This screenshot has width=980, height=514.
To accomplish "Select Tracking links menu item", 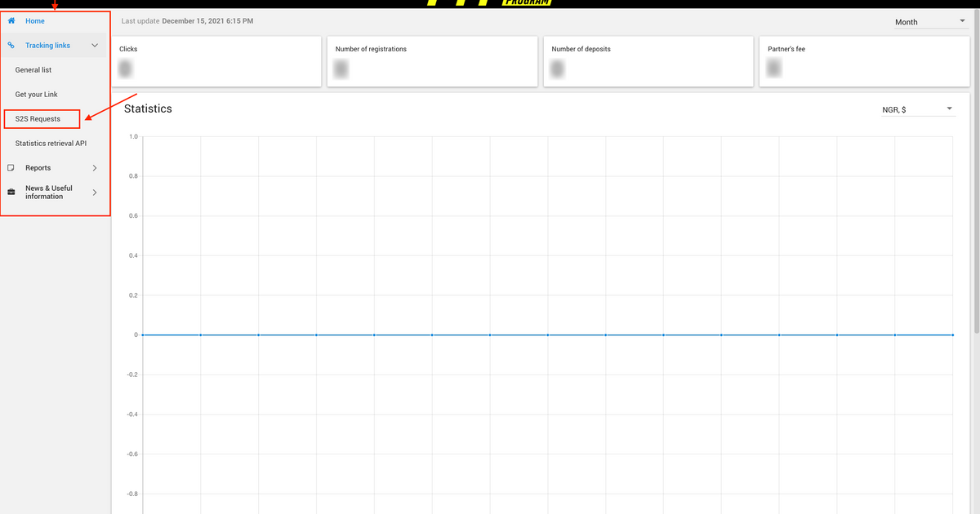I will pyautogui.click(x=47, y=46).
